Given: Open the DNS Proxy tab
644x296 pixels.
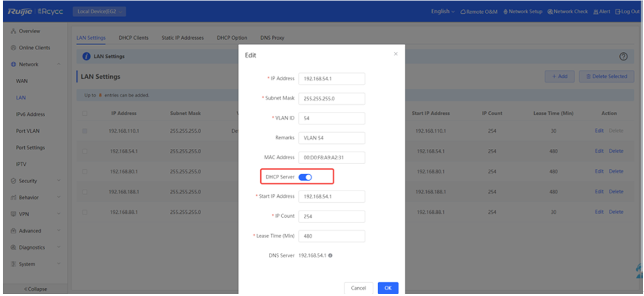Looking at the screenshot, I should [272, 38].
